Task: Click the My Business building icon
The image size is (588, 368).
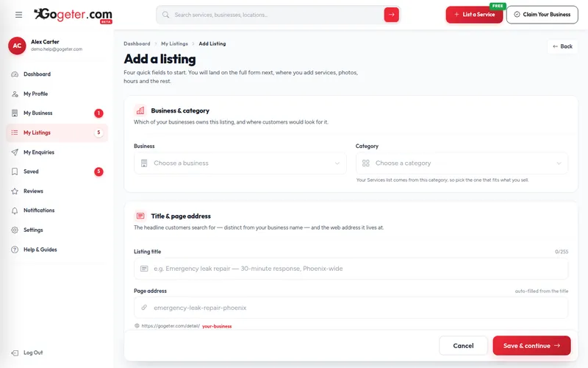Action: pyautogui.click(x=15, y=113)
